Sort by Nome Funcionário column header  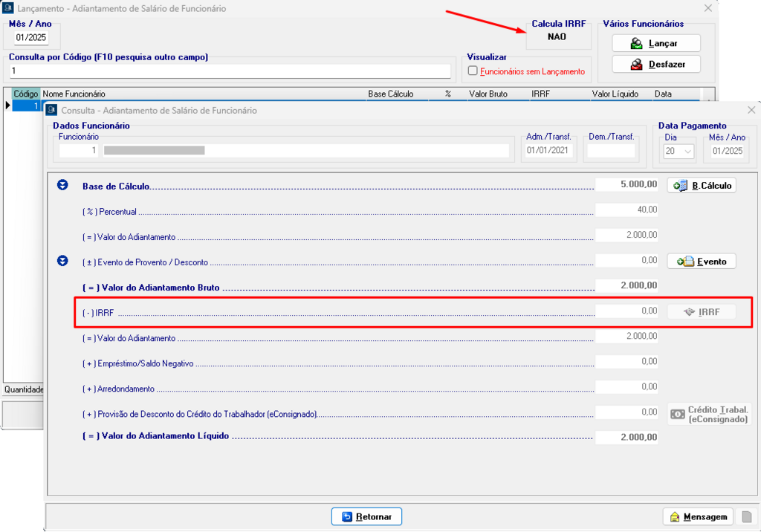[x=201, y=94]
